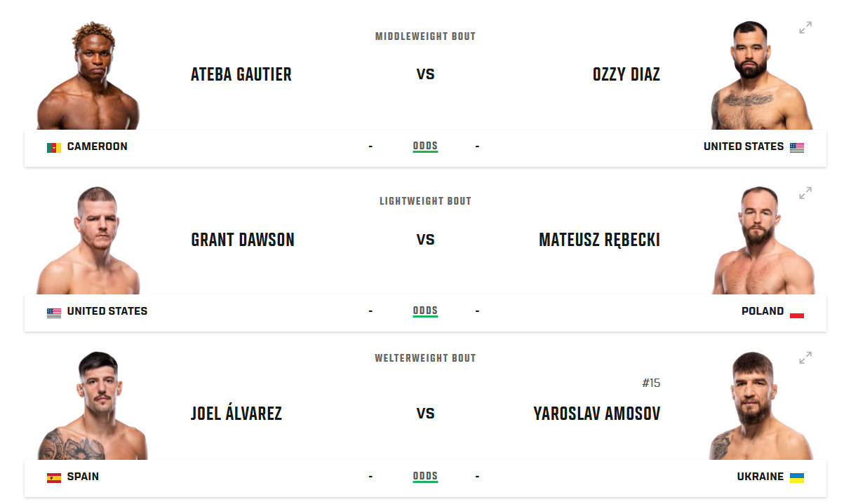Open Odds for the middleweight bout
The width and height of the screenshot is (851, 504).
(x=425, y=147)
